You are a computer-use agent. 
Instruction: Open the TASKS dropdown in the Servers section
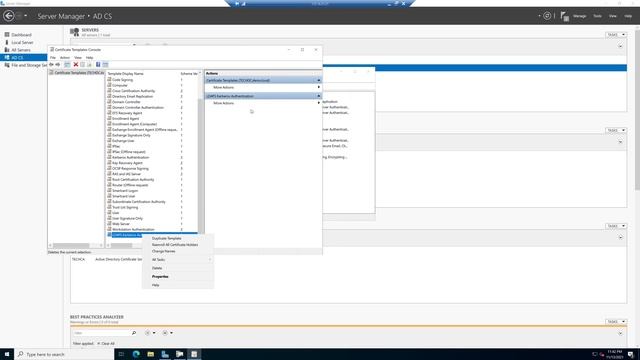tap(616, 35)
